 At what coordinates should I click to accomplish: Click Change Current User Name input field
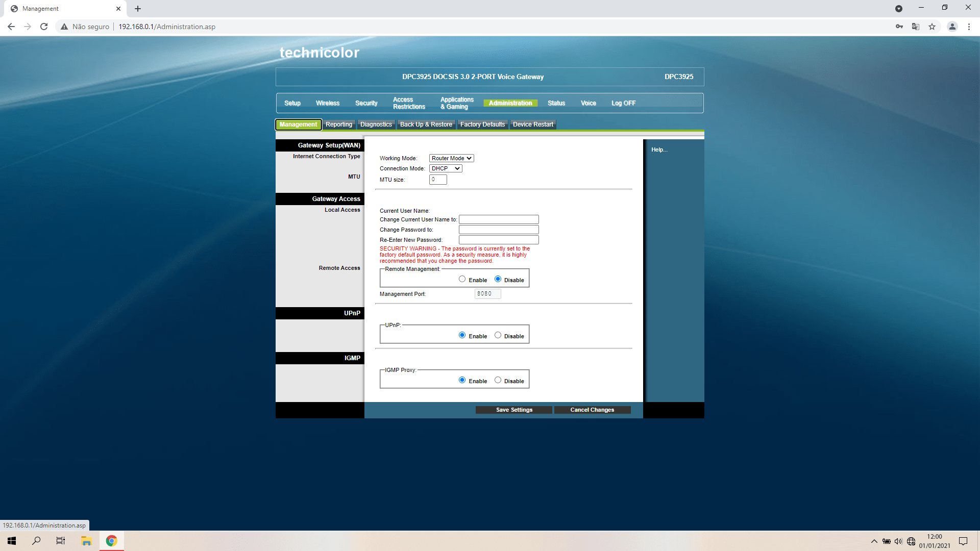[498, 219]
